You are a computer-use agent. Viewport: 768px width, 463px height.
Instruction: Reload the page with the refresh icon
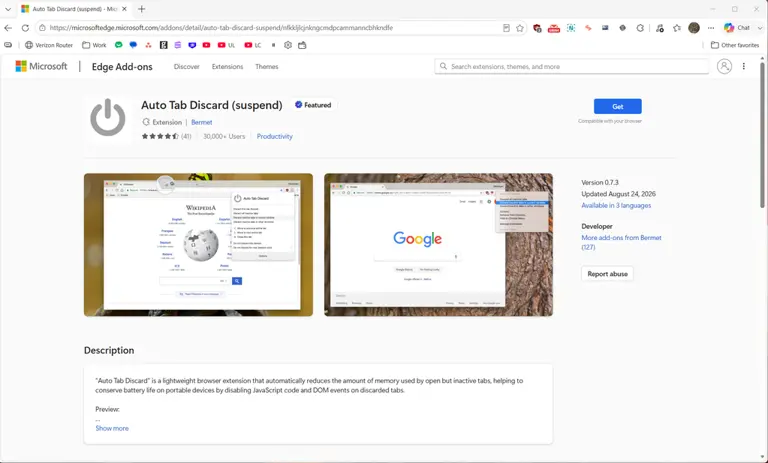25,28
